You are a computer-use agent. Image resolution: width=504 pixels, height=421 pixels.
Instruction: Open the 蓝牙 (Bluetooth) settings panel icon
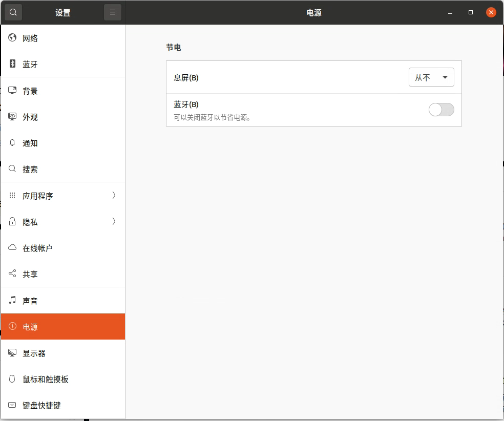(12, 64)
